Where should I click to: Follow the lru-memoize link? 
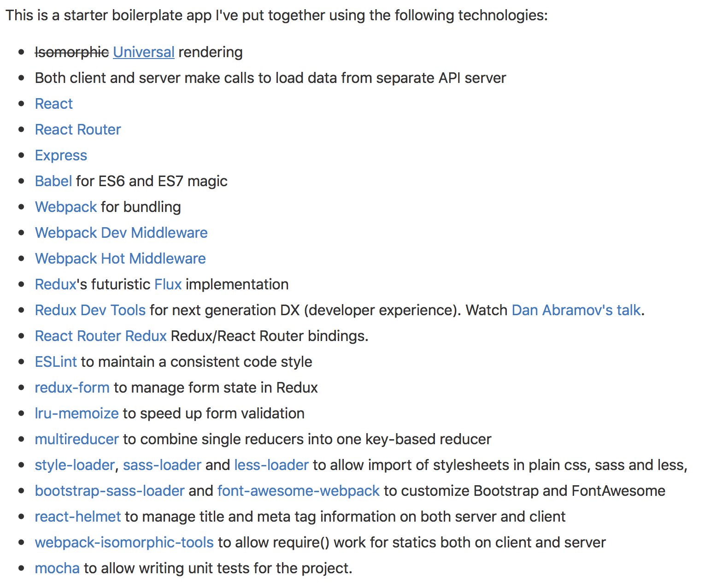pos(77,413)
